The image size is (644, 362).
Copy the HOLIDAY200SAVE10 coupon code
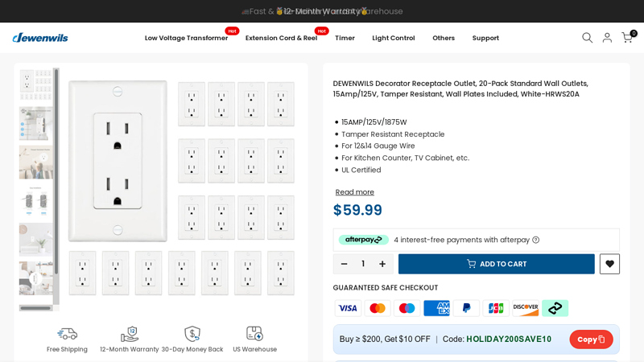click(x=591, y=339)
